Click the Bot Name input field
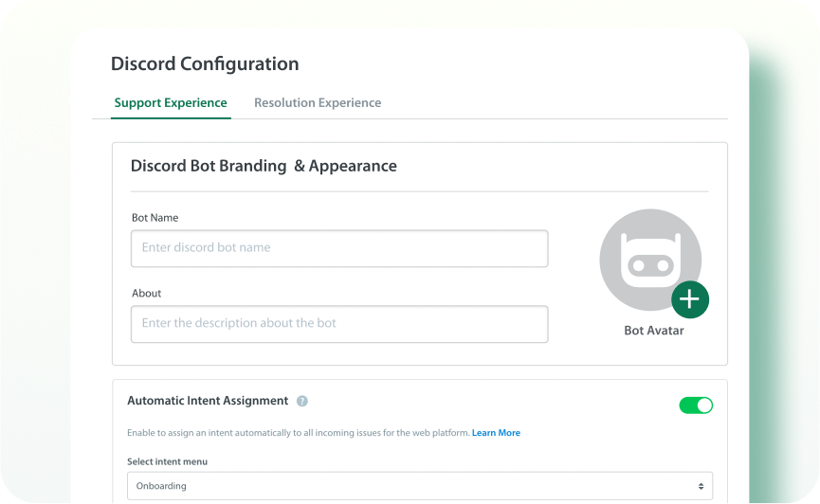Screen dimensions: 820x504 pos(338,248)
